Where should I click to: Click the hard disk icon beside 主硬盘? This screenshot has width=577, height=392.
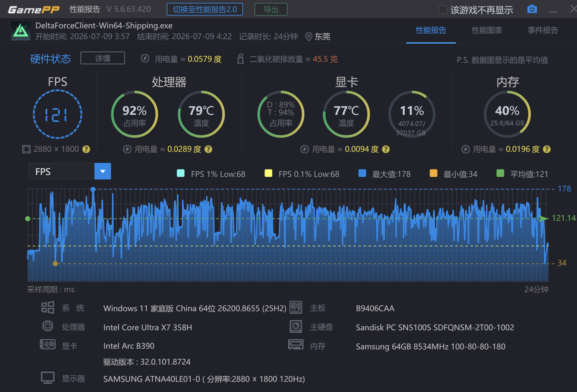tap(296, 326)
